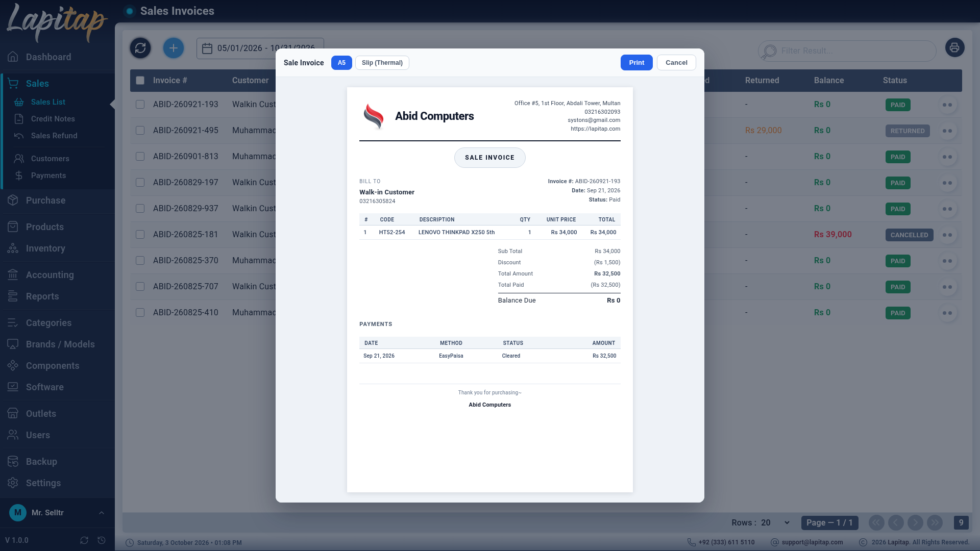
Task: Click the RETURNED status badge
Action: tap(908, 131)
